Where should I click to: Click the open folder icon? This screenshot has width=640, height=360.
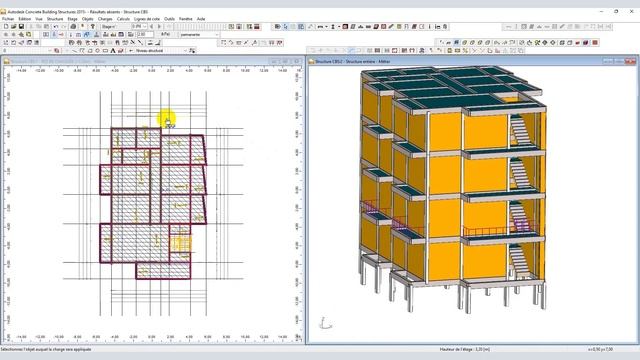[13, 27]
